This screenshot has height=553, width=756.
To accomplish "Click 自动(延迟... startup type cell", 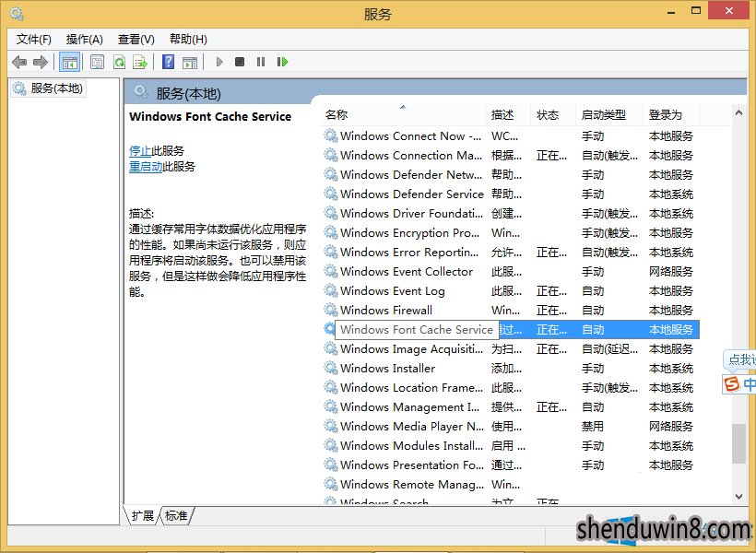I will (609, 348).
